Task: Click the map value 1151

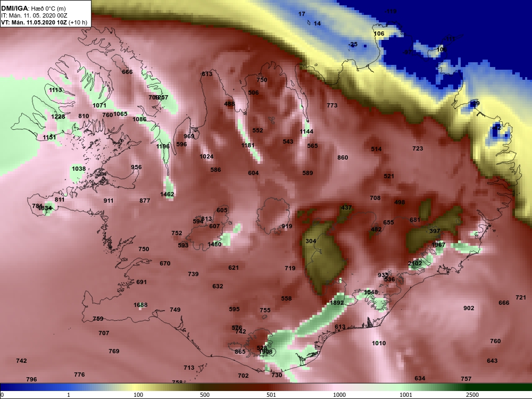Action: (x=49, y=137)
